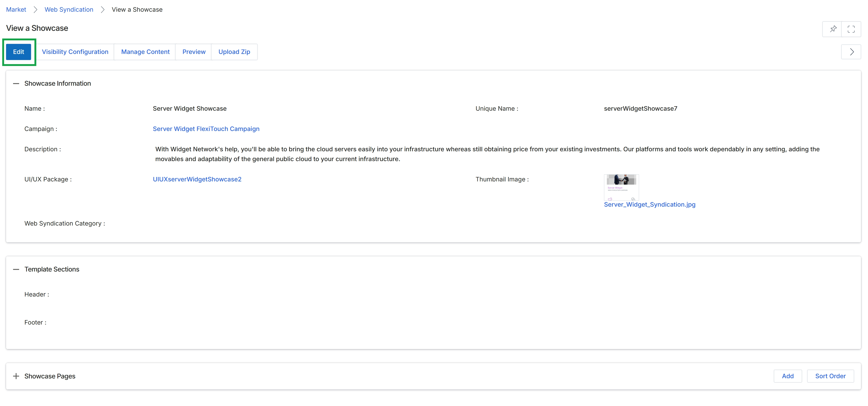
Task: Open the Server_Widget_Syndication.jpg file link
Action: point(649,205)
